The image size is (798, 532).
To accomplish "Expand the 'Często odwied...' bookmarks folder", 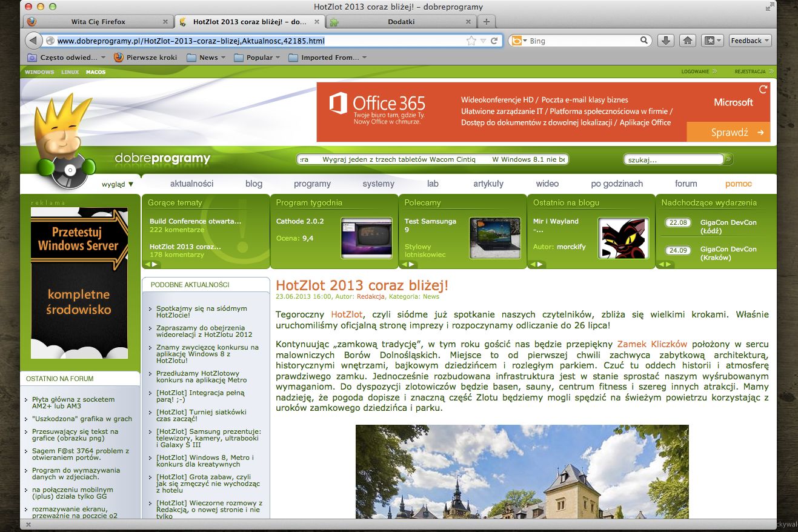I will (x=67, y=58).
